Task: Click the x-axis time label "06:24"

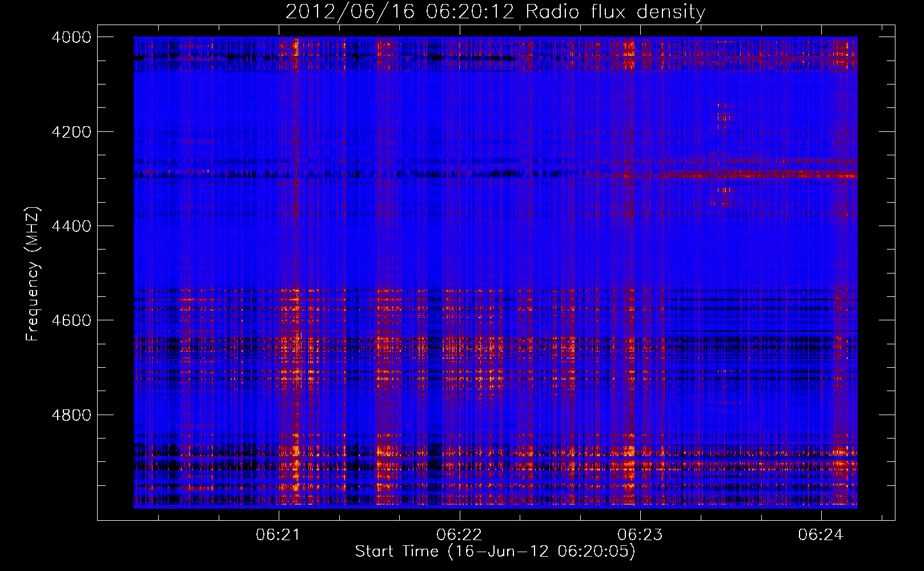Action: click(821, 535)
